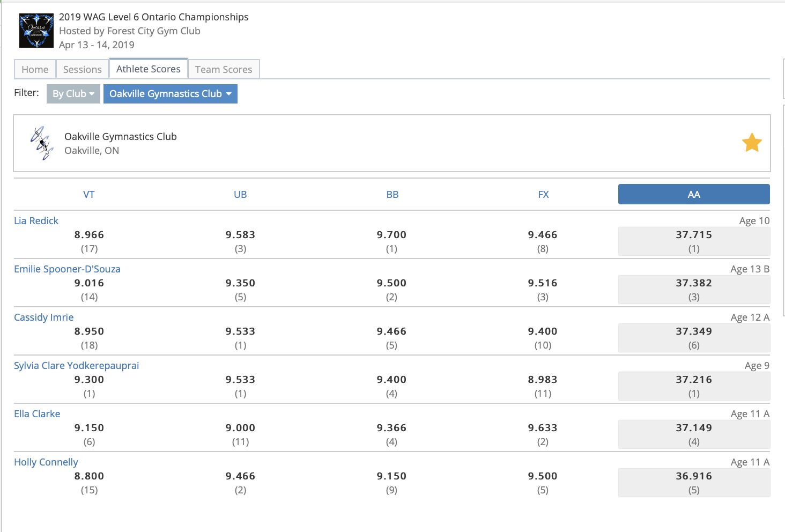Sort by the FX column header
This screenshot has height=532, width=785.
(544, 195)
